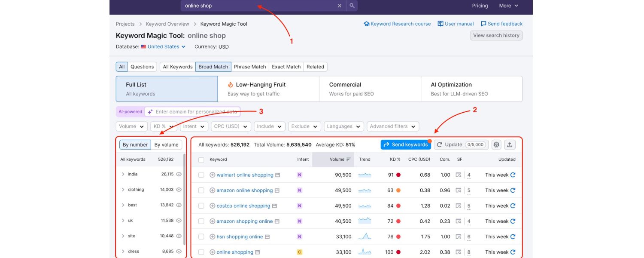Open SERP snapshot for "amazon online shopping"
644x258 pixels.
(277, 190)
